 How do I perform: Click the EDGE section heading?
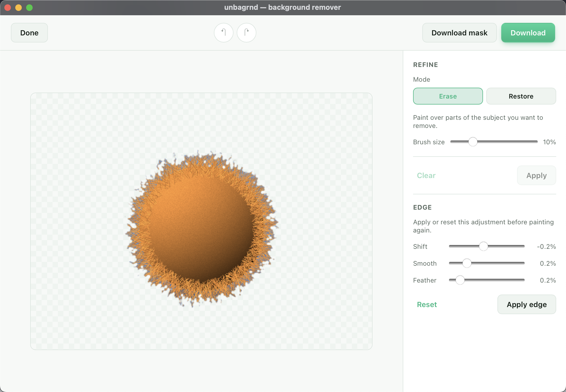422,207
